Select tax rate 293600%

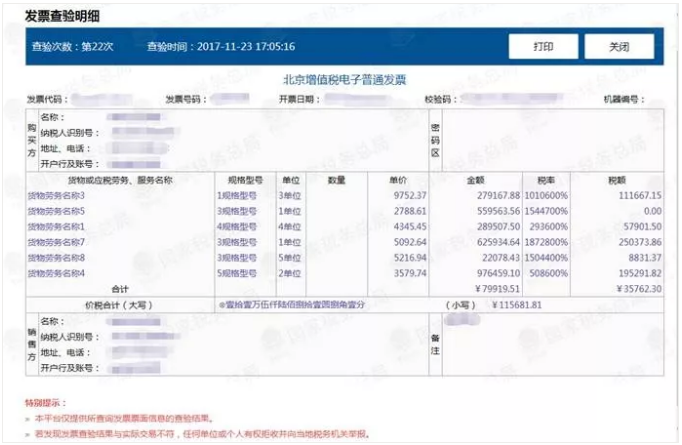coord(549,227)
